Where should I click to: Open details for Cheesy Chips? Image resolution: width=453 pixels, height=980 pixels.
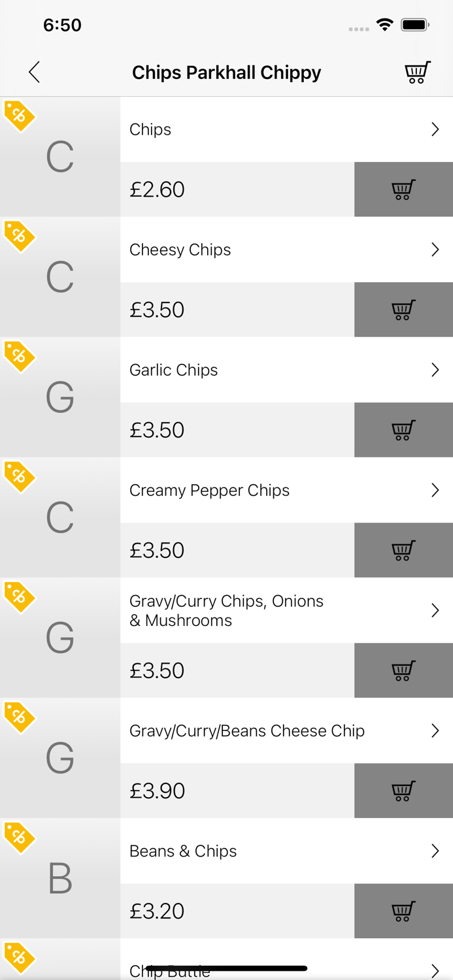[435, 250]
